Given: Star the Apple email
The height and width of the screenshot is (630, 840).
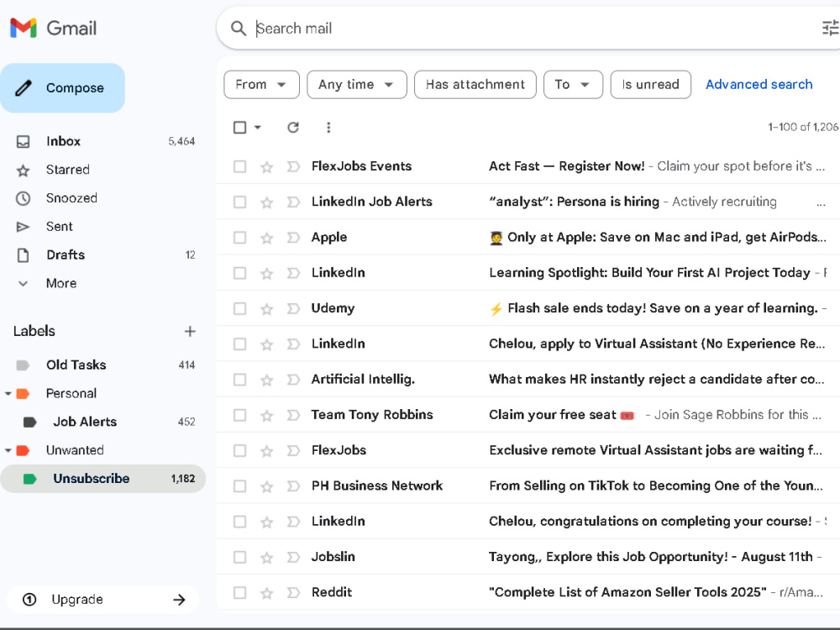Looking at the screenshot, I should point(267,238).
